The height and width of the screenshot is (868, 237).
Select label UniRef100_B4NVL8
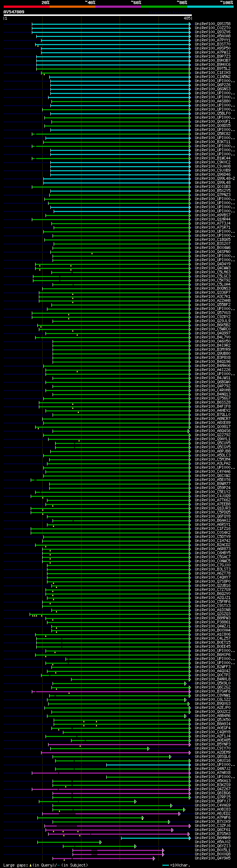213,679
